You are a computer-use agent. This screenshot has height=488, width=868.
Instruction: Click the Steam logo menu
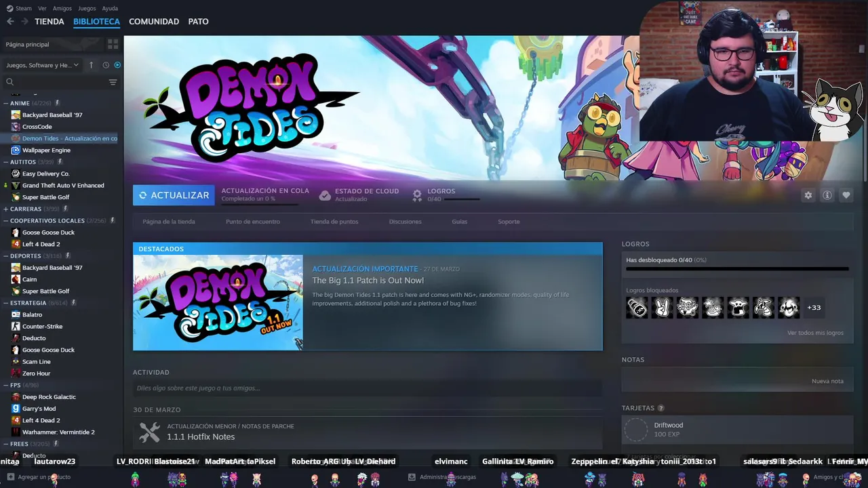pos(19,8)
